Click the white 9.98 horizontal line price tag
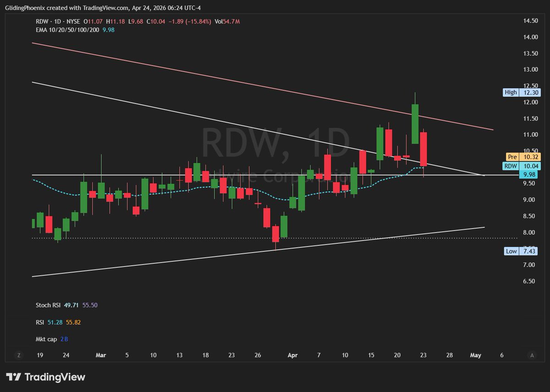 pyautogui.click(x=528, y=174)
